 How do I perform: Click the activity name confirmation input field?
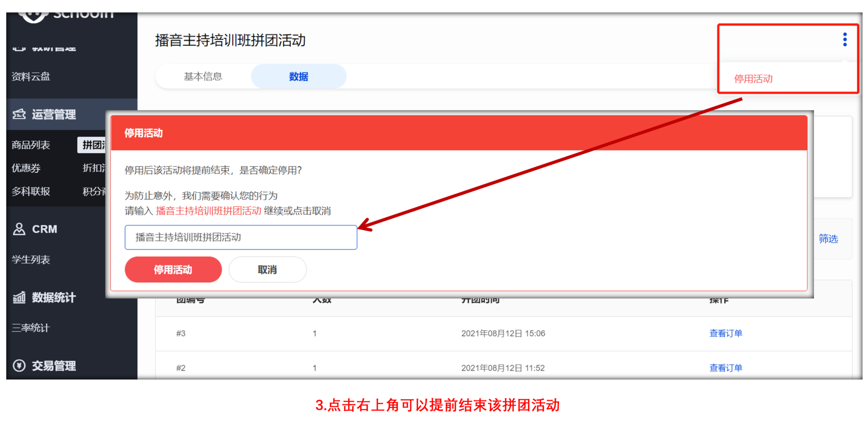pos(241,237)
